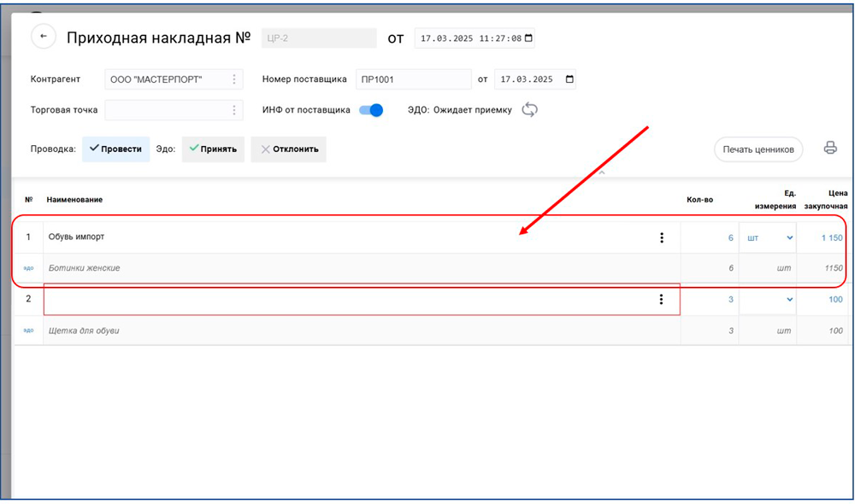The height and width of the screenshot is (504, 855).
Task: Click the empty name field in row 2
Action: coord(342,299)
